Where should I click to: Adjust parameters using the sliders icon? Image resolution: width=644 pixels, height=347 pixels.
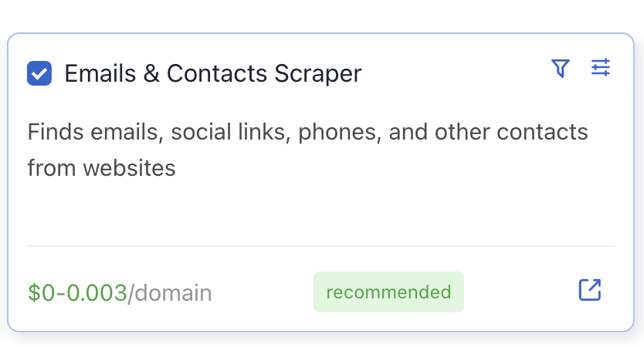coord(601,67)
